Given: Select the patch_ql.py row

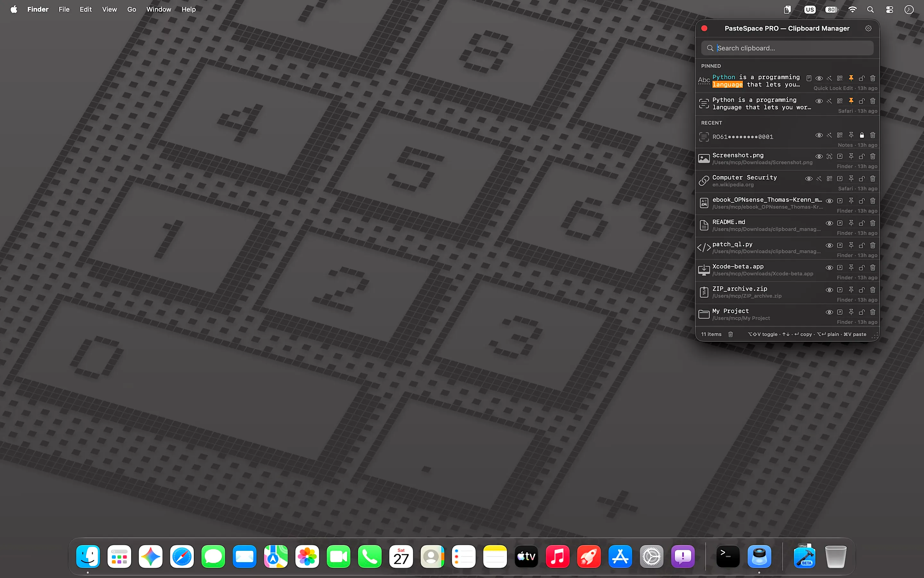Looking at the screenshot, I should pos(787,249).
